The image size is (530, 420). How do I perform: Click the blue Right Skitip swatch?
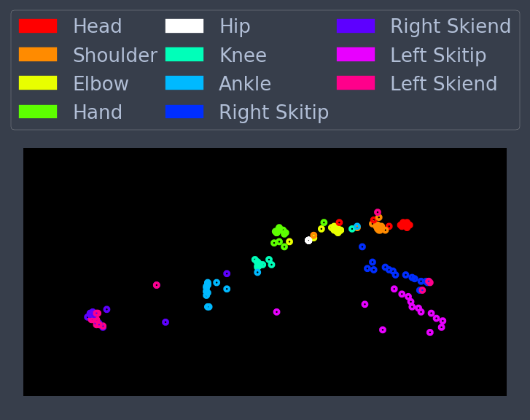point(184,112)
